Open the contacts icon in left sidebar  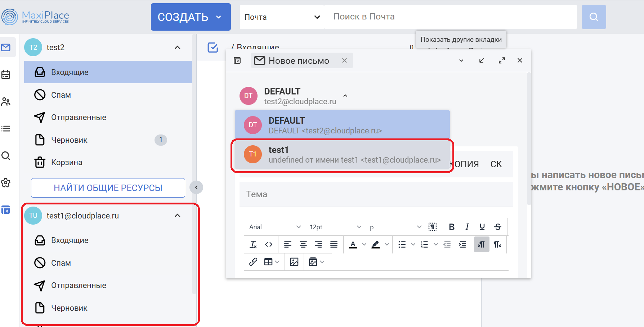click(6, 102)
